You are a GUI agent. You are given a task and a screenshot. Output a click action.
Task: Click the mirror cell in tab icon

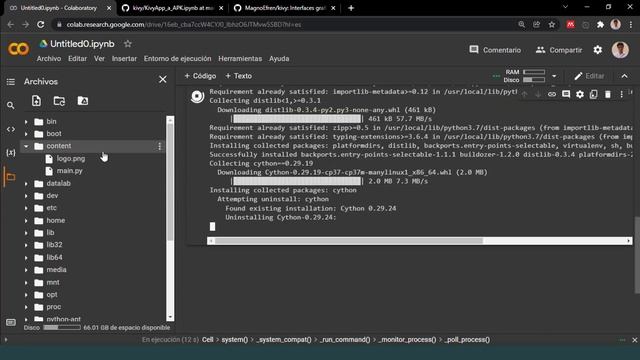(593, 94)
